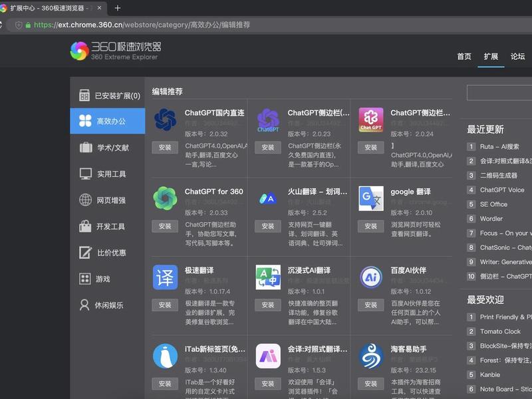Click the 实用工具 monitor icon
Screen dimensions: 532x399
[x=86, y=174]
